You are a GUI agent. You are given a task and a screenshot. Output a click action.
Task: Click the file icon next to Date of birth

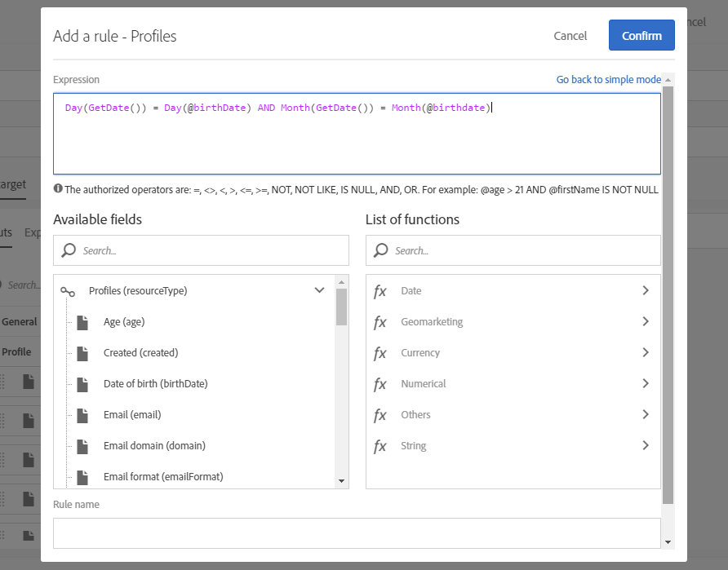tap(82, 384)
